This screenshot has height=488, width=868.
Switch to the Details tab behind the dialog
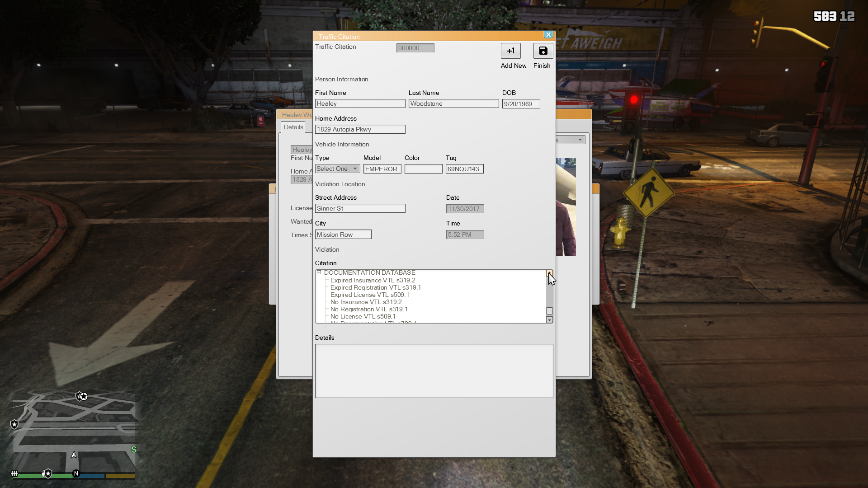(x=293, y=127)
